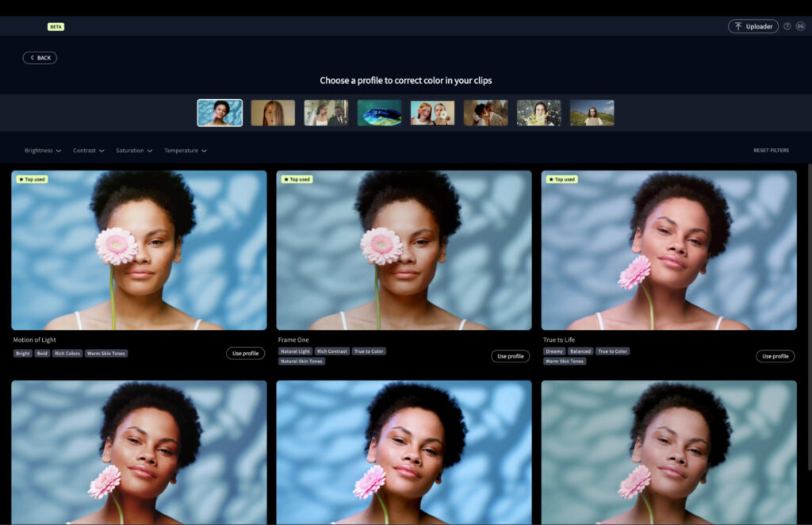The width and height of the screenshot is (812, 525).
Task: Select the wedding couple clip thumbnail
Action: [x=326, y=113]
